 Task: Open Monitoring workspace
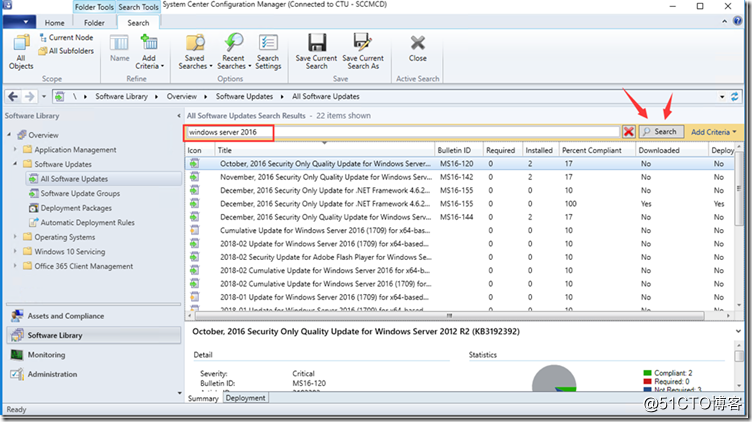(94, 355)
